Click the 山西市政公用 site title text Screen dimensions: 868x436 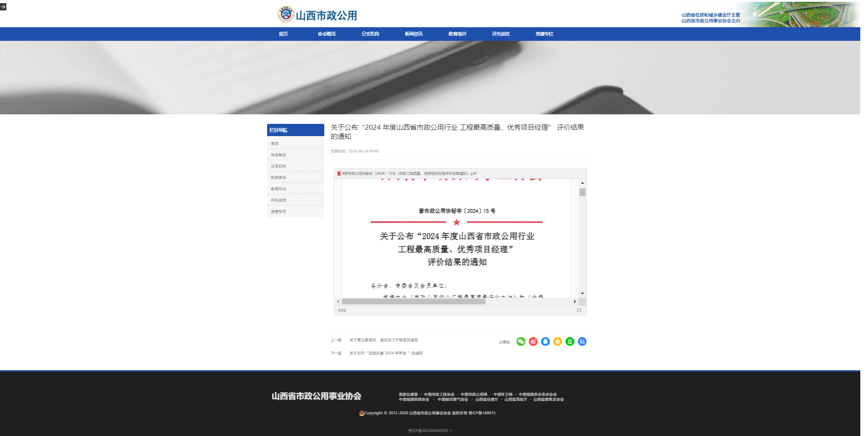click(x=327, y=15)
